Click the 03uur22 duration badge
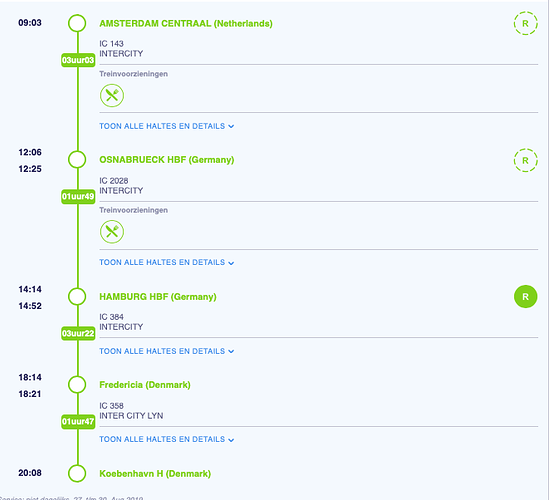This screenshot has height=500, width=559. (x=78, y=333)
